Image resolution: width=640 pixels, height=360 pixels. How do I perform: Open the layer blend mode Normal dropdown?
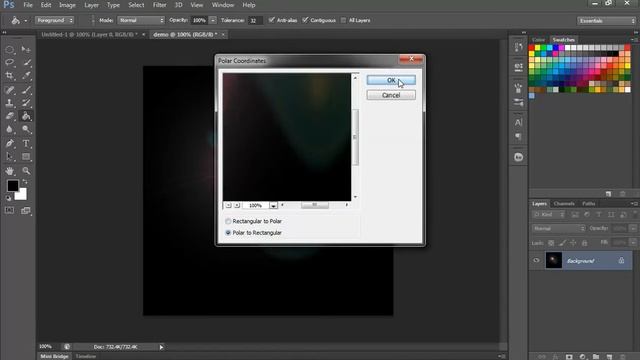pyautogui.click(x=558, y=228)
